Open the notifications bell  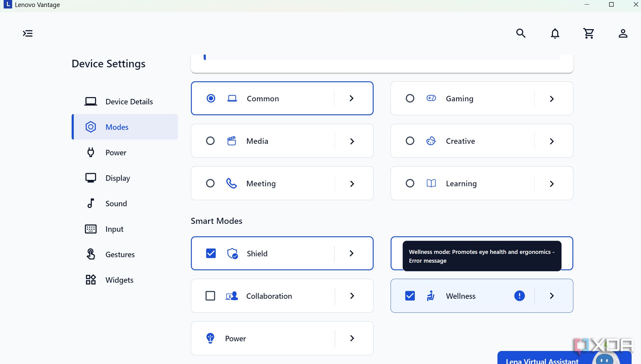click(x=555, y=33)
